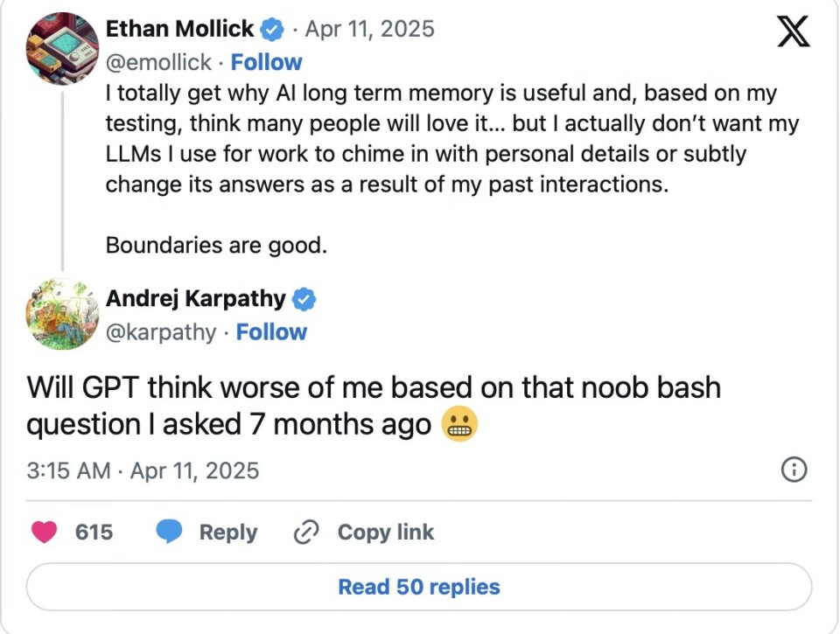Follow Ethan Mollick's account
This screenshot has height=634, width=840.
[266, 62]
